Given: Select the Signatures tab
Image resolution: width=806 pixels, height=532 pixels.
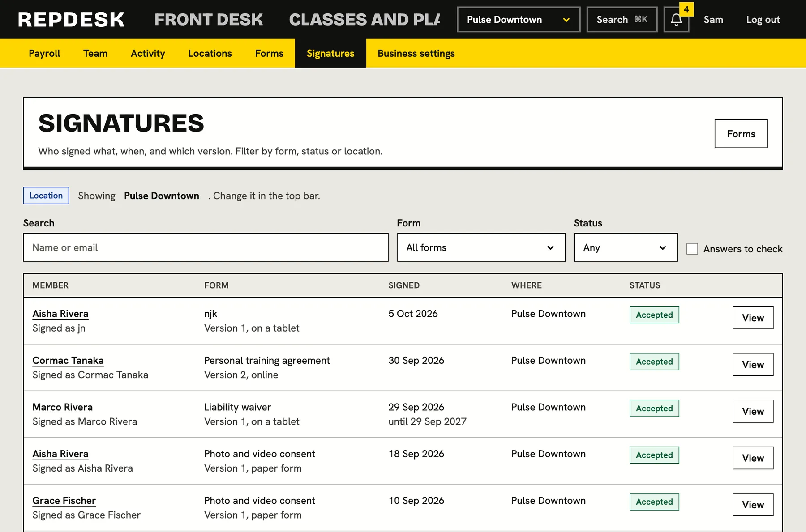Looking at the screenshot, I should pos(330,53).
